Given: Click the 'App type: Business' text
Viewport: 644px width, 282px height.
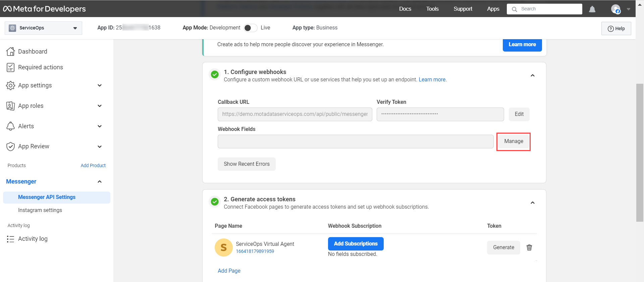Looking at the screenshot, I should (x=315, y=28).
